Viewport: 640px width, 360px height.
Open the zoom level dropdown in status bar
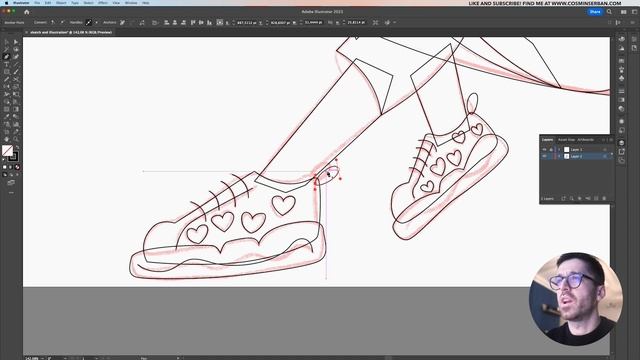(42, 358)
